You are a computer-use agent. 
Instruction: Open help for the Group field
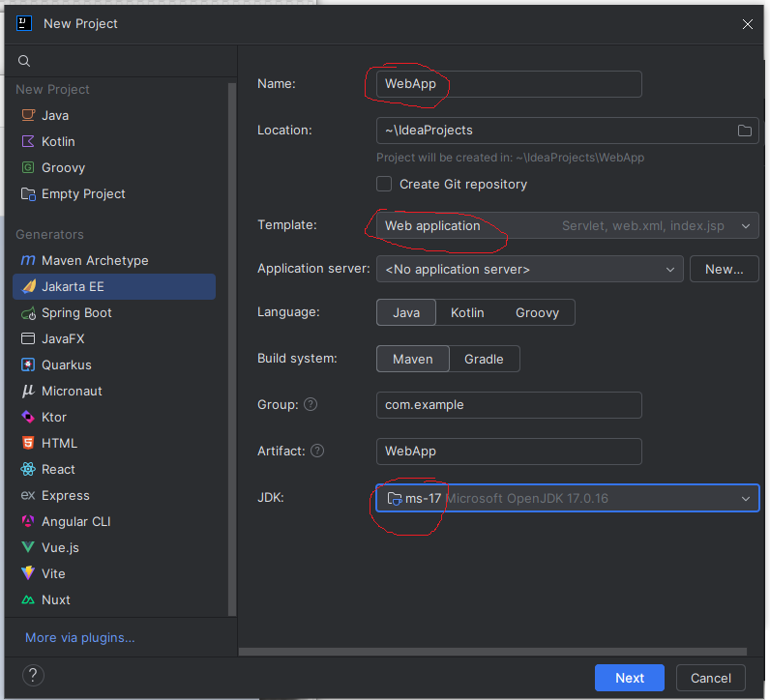(311, 405)
